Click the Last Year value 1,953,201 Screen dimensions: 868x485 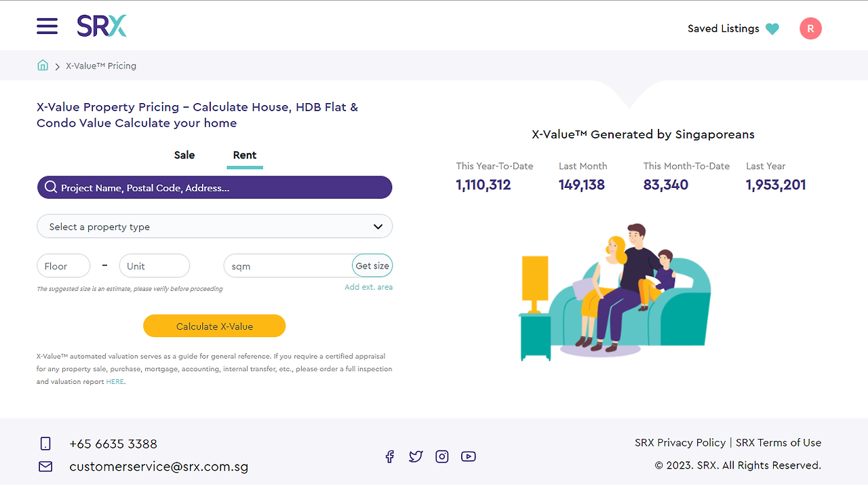[776, 185]
